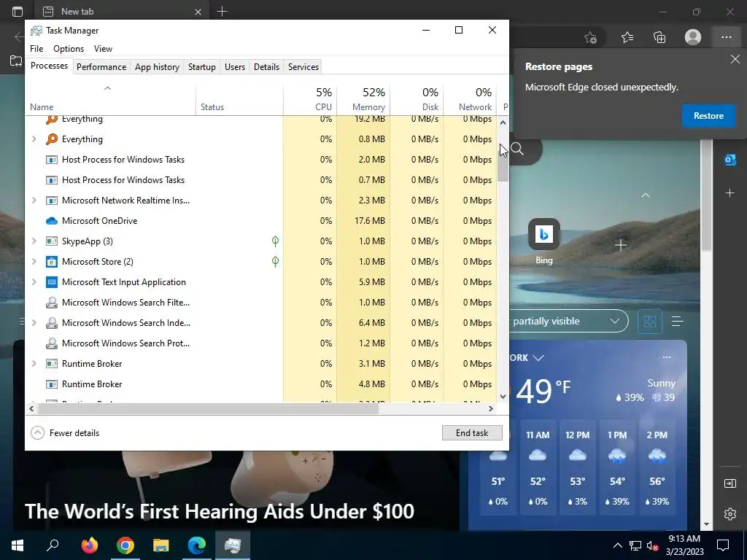Click Task Manager list scroll-down arrow

[x=503, y=396]
